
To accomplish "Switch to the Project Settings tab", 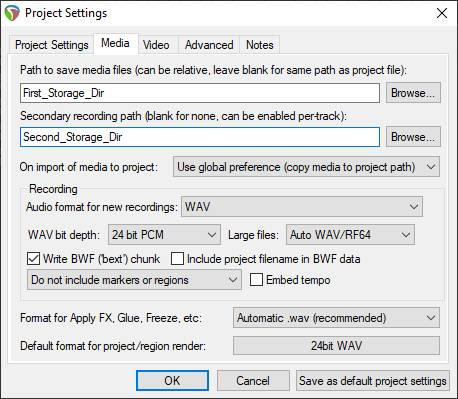I will coord(52,45).
